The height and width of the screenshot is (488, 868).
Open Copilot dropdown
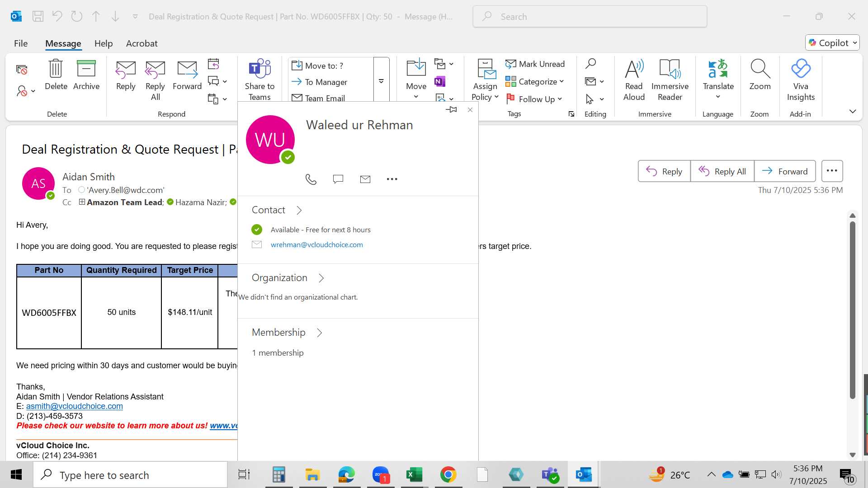[833, 43]
